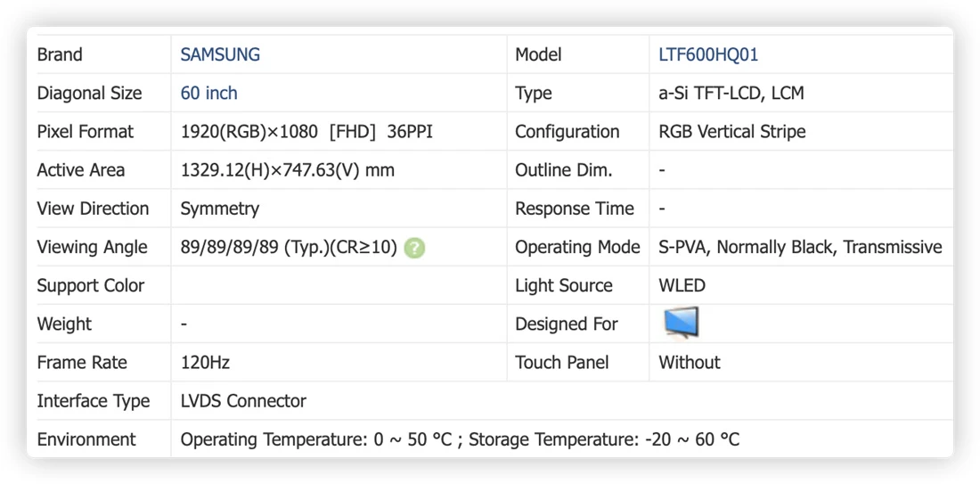Select the 89/89/89/89 (Typ.)(CR≥10) value

click(x=289, y=248)
